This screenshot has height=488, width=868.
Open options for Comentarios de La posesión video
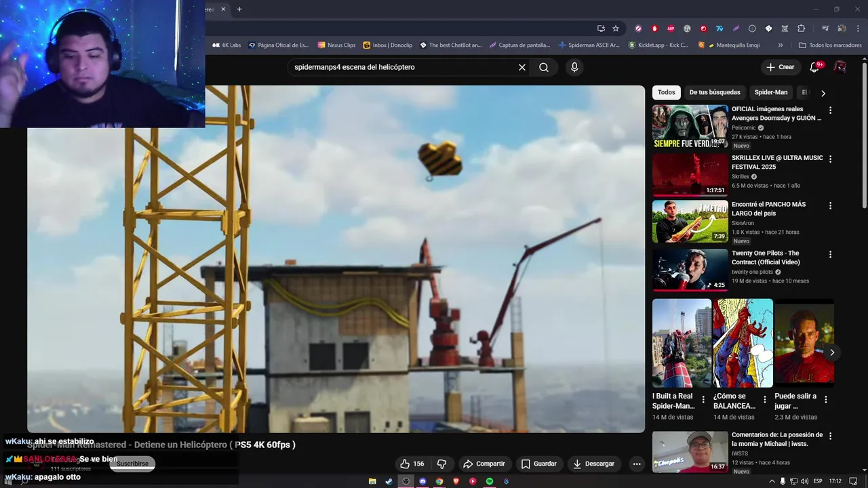pos(830,436)
